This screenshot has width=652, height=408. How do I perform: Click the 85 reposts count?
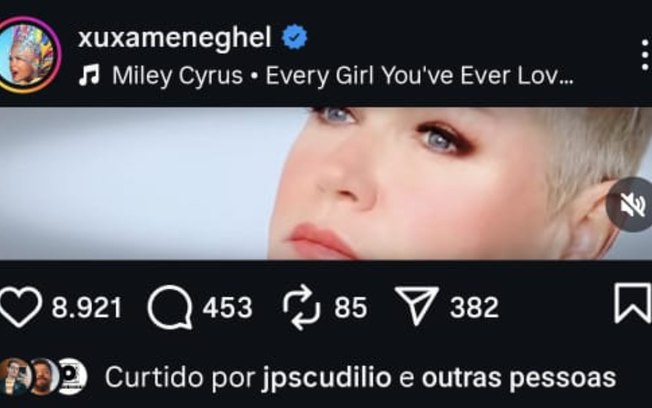pos(351,308)
